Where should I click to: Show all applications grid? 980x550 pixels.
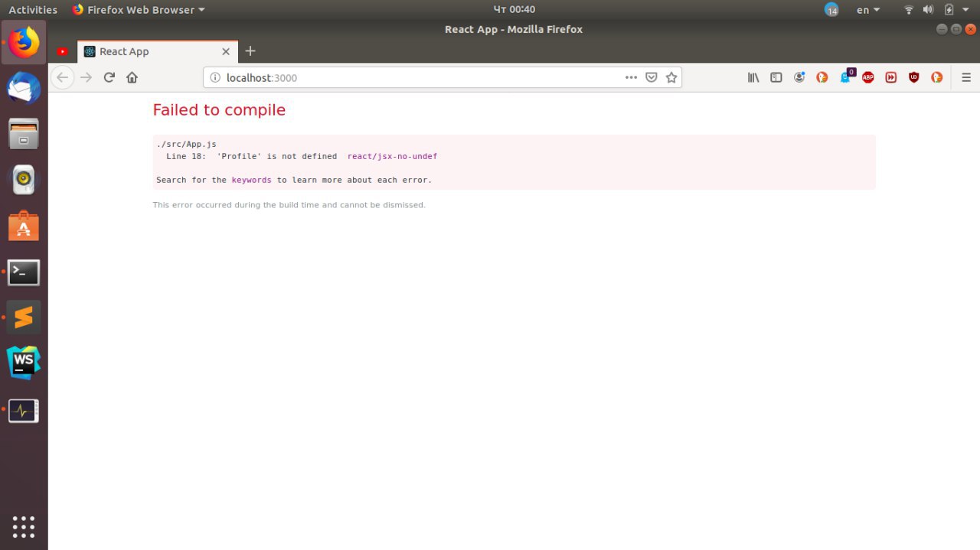pos(24,526)
